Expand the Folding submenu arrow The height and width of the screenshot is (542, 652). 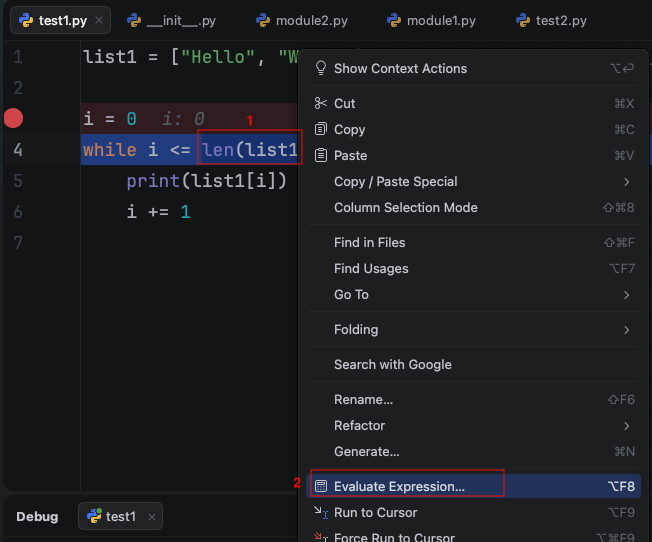tap(626, 329)
